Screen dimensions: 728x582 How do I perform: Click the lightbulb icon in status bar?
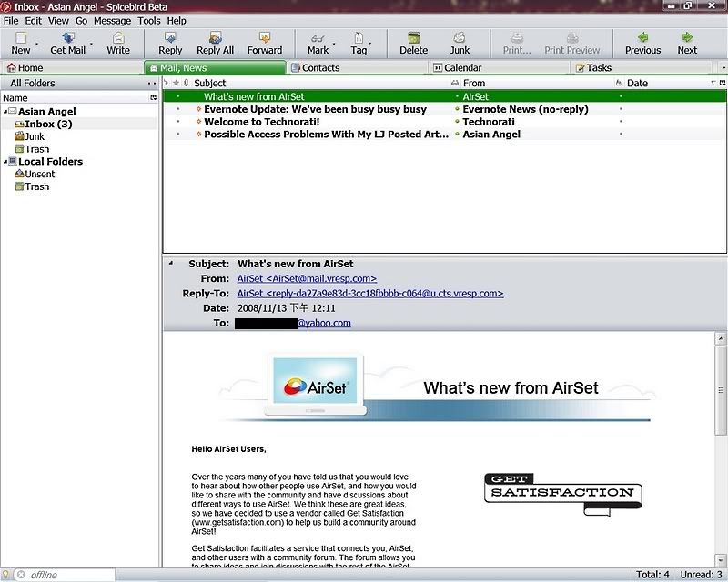pos(6,575)
